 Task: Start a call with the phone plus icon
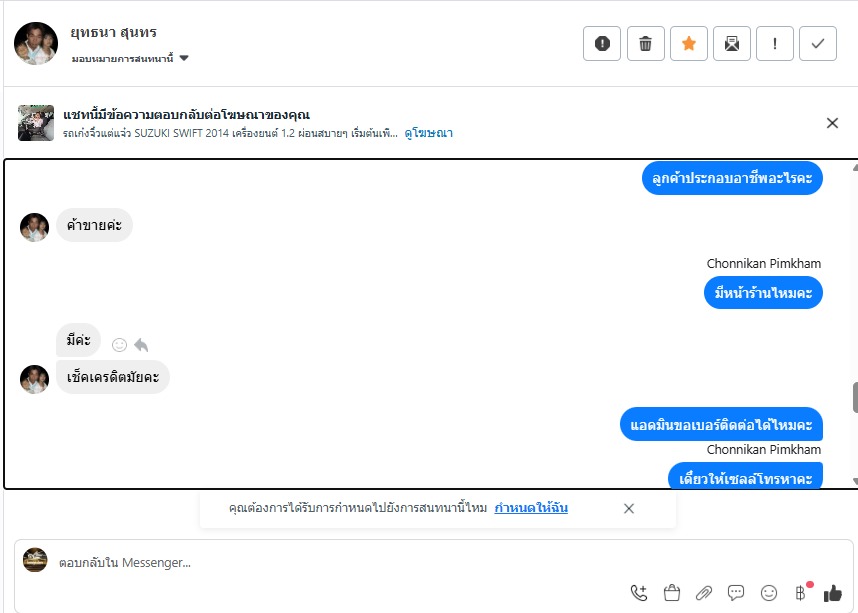tap(639, 593)
